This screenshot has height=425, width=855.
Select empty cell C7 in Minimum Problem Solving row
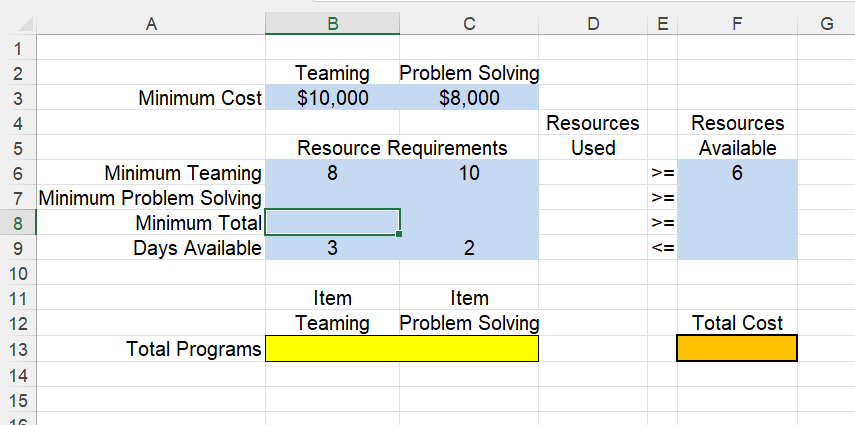point(469,198)
